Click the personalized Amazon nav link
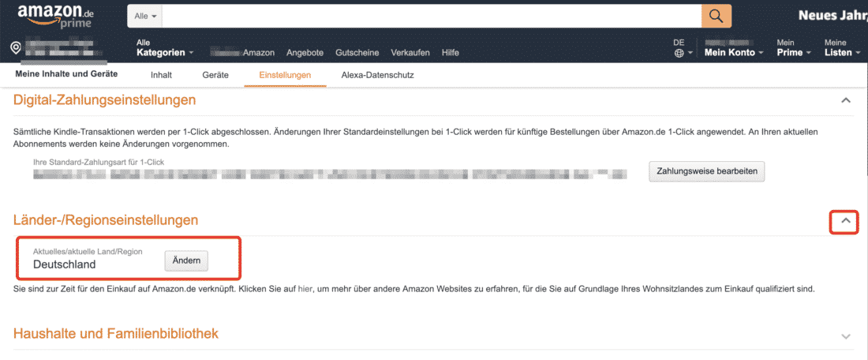This screenshot has height=360, width=868. click(242, 53)
